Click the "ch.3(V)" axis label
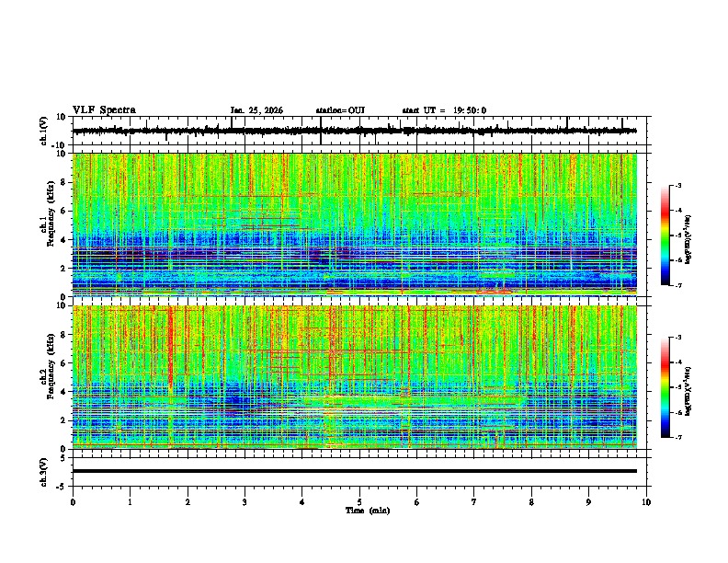The width and height of the screenshot is (728, 563). point(44,472)
